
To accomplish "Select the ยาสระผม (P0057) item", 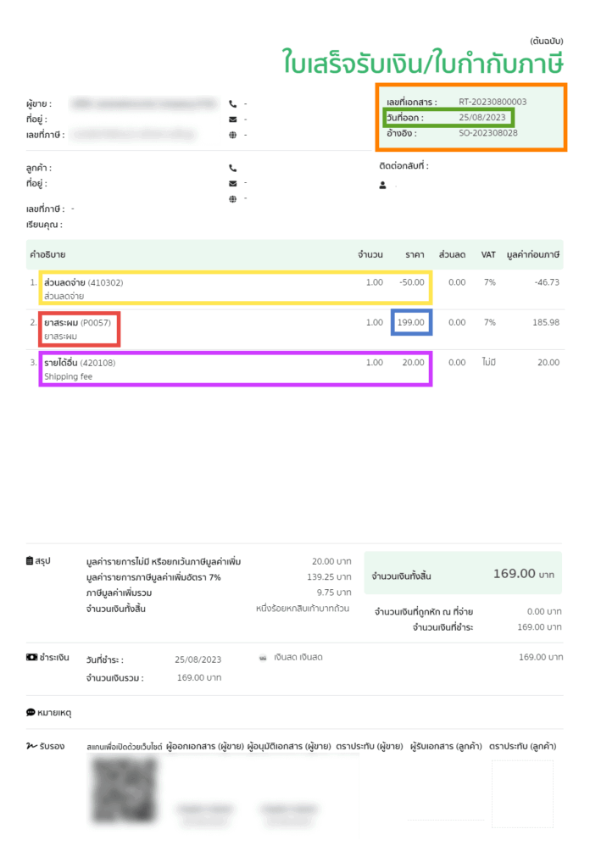I will click(78, 329).
